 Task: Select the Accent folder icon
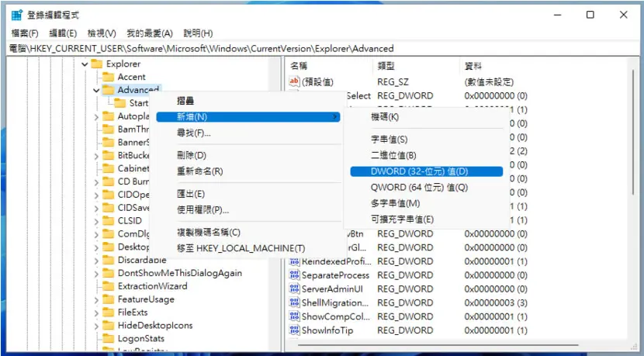tap(108, 77)
